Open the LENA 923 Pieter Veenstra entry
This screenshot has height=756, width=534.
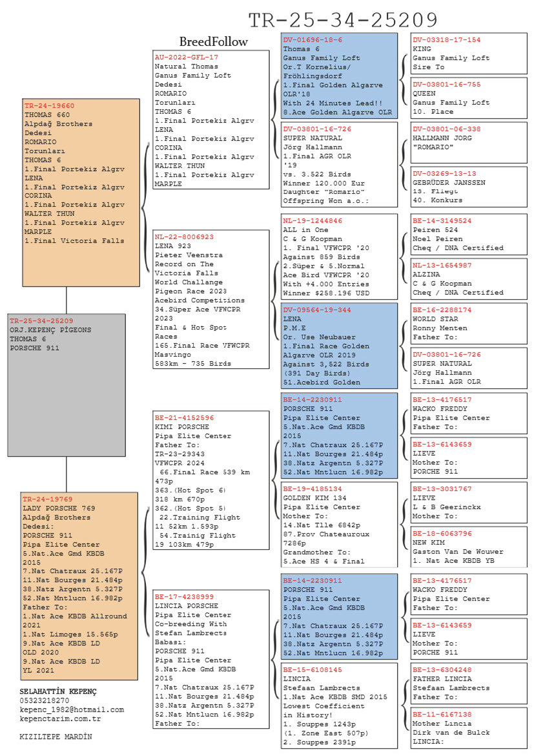[x=211, y=300]
